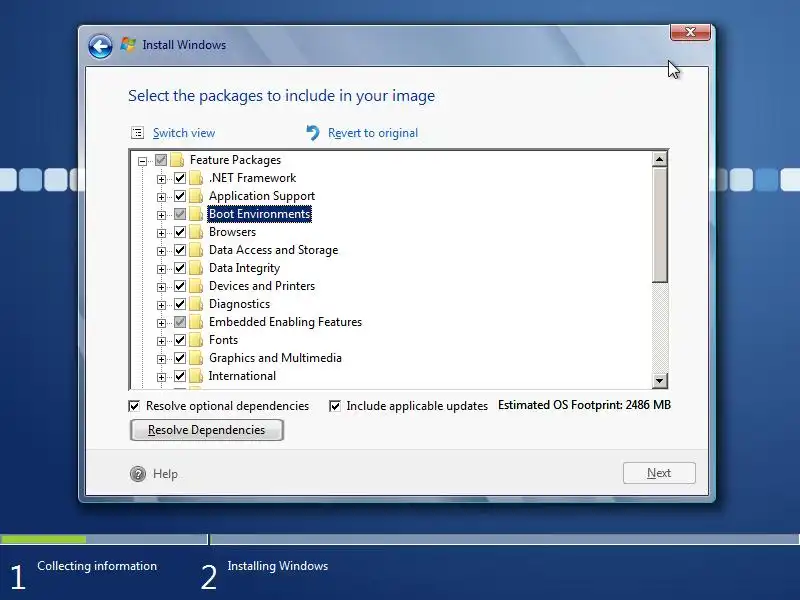Open the Switch view link
The width and height of the screenshot is (800, 600).
pos(184,133)
